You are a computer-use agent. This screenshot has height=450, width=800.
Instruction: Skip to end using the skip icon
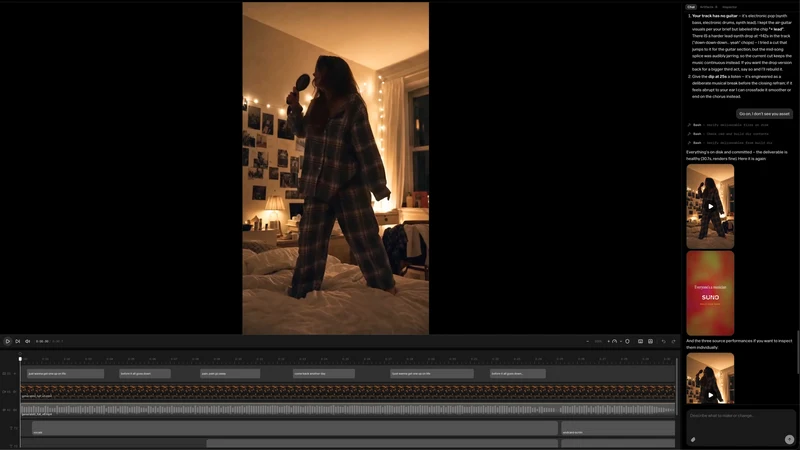[x=17, y=341]
